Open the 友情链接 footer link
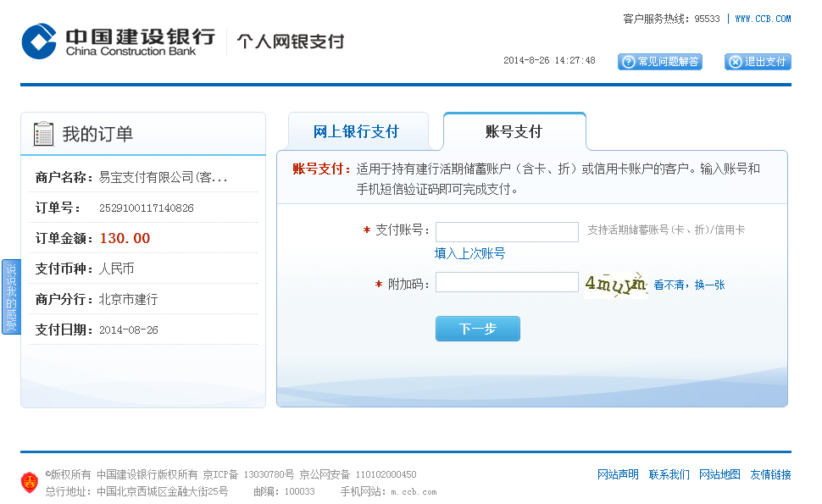This screenshot has width=822, height=504. (770, 474)
